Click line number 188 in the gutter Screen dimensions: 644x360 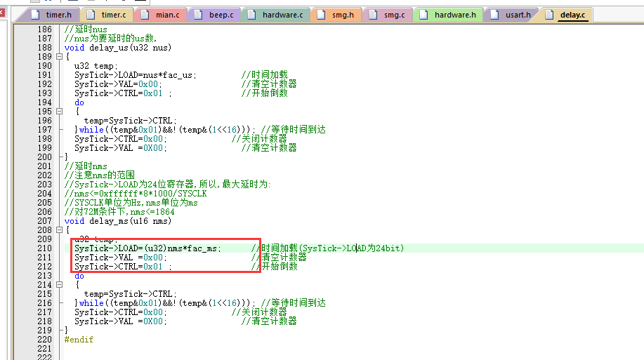pyautogui.click(x=45, y=48)
